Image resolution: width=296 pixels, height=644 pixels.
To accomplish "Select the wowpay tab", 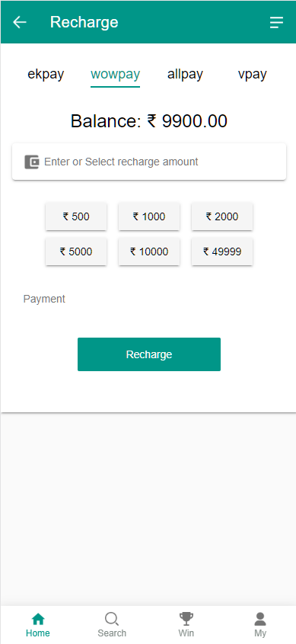I will coord(115,75).
